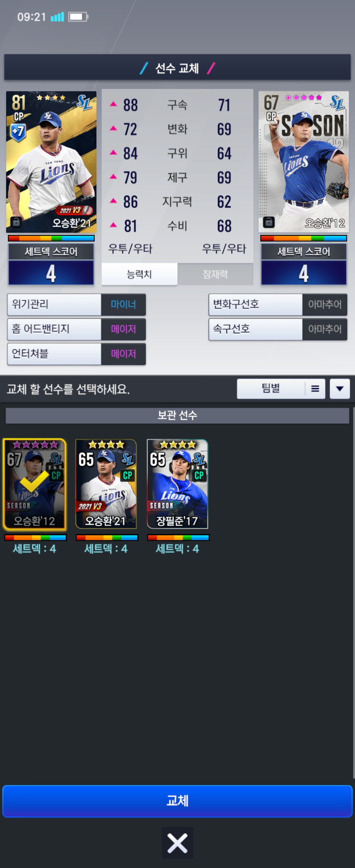Switch to 능력치 tab

139,274
